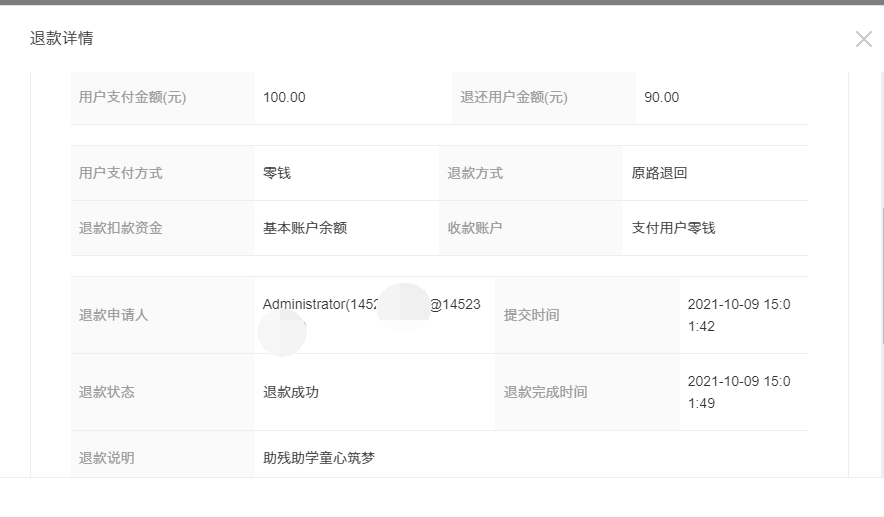The width and height of the screenshot is (884, 517).
Task: Select the 助残助学童心筑梦 description text
Action: point(319,458)
